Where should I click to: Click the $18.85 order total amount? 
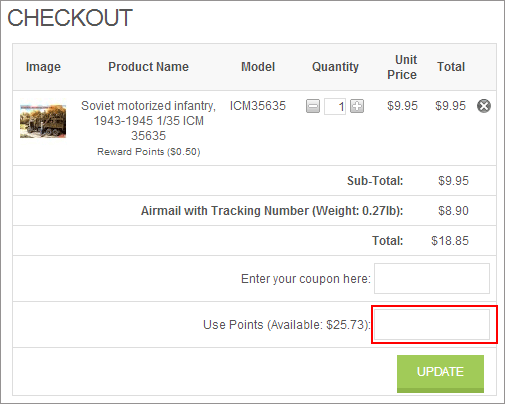click(450, 241)
